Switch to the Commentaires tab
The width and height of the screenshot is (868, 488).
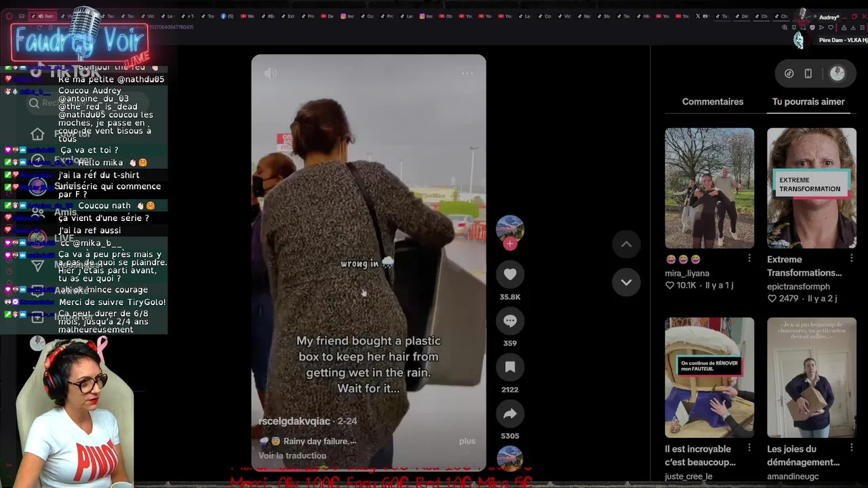(x=713, y=102)
